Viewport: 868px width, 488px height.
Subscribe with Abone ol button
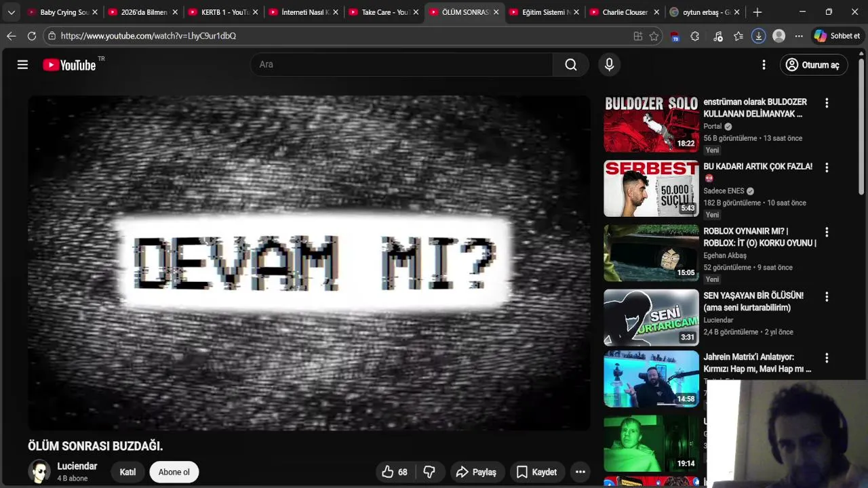(x=174, y=472)
